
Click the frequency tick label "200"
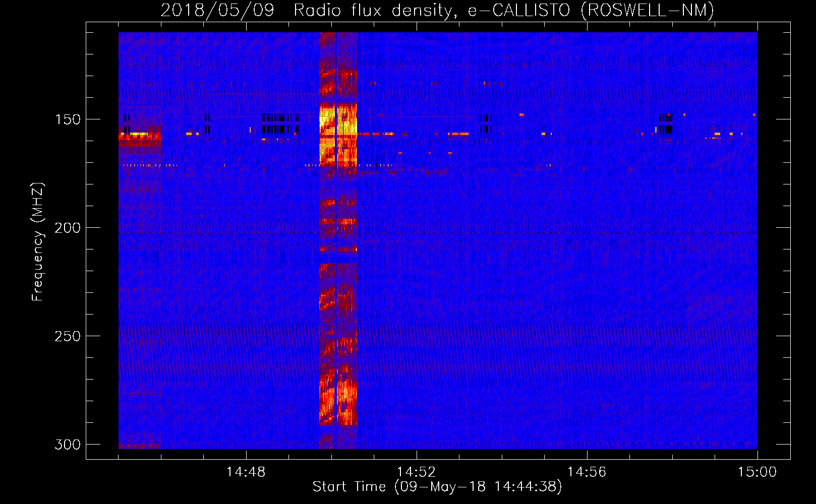[x=68, y=228]
